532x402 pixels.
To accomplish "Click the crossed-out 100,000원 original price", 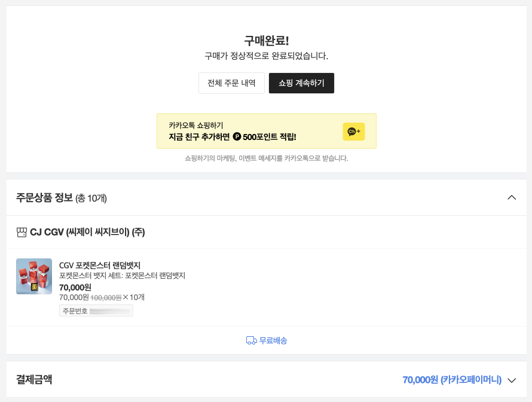I will (106, 297).
